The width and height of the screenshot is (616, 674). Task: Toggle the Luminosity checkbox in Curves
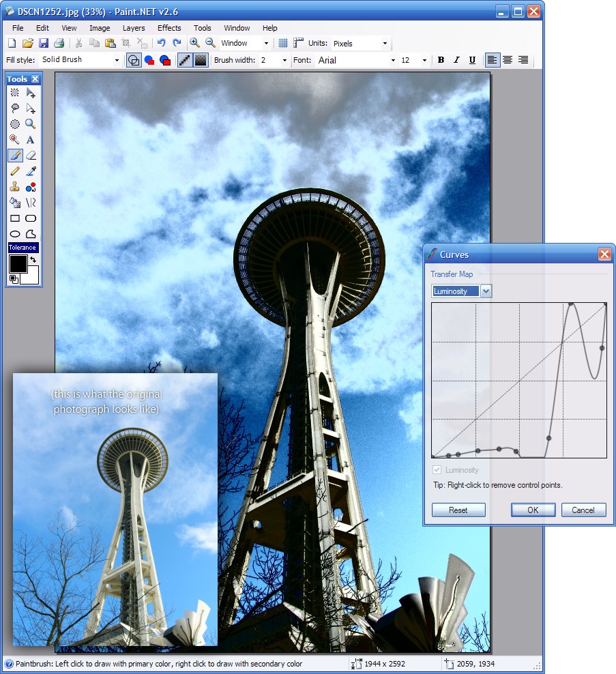pos(437,470)
